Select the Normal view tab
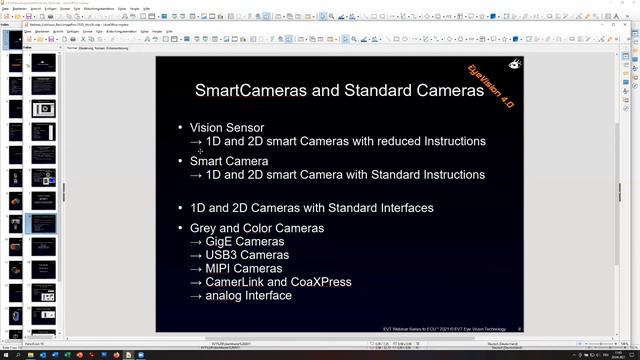Image resolution: width=640 pixels, height=360 pixels. pyautogui.click(x=72, y=48)
